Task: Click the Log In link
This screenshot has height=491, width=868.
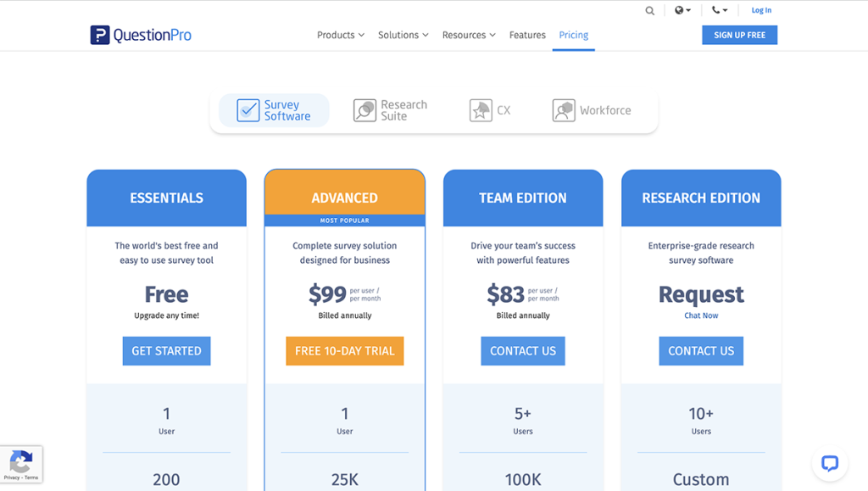Action: point(760,10)
